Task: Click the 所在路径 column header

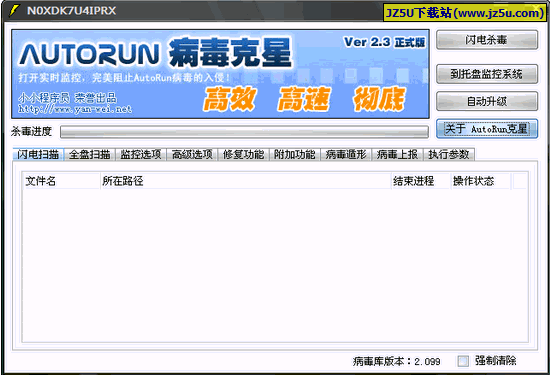Action: pos(246,181)
